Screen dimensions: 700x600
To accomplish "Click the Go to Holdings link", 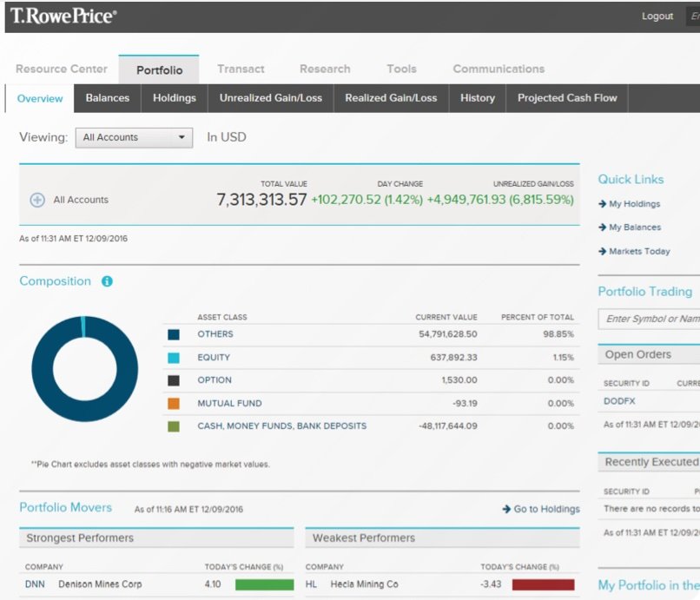I will point(547,509).
